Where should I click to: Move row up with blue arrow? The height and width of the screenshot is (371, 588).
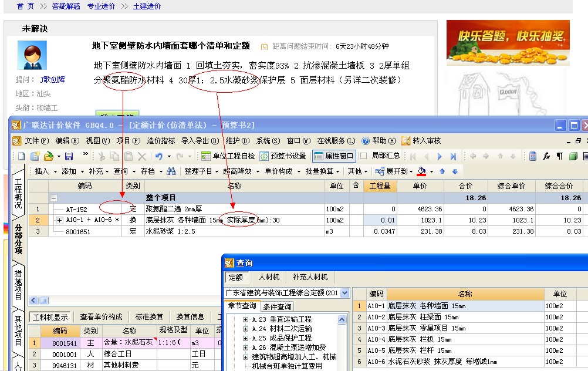point(442,171)
